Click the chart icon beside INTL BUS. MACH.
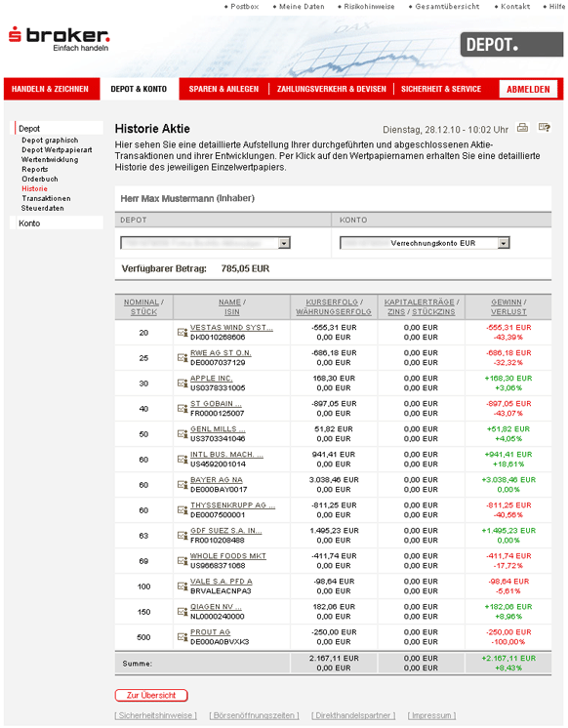The height and width of the screenshot is (728, 568). [x=183, y=460]
